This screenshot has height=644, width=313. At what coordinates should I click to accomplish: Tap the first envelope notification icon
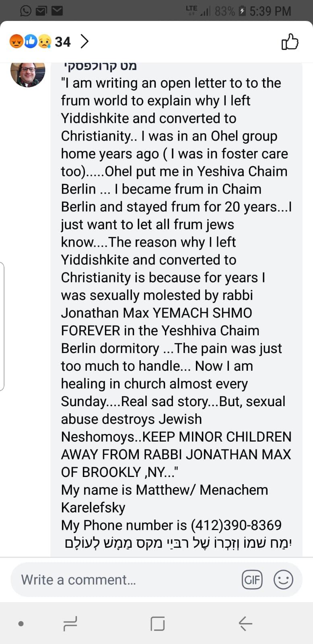coord(41,11)
